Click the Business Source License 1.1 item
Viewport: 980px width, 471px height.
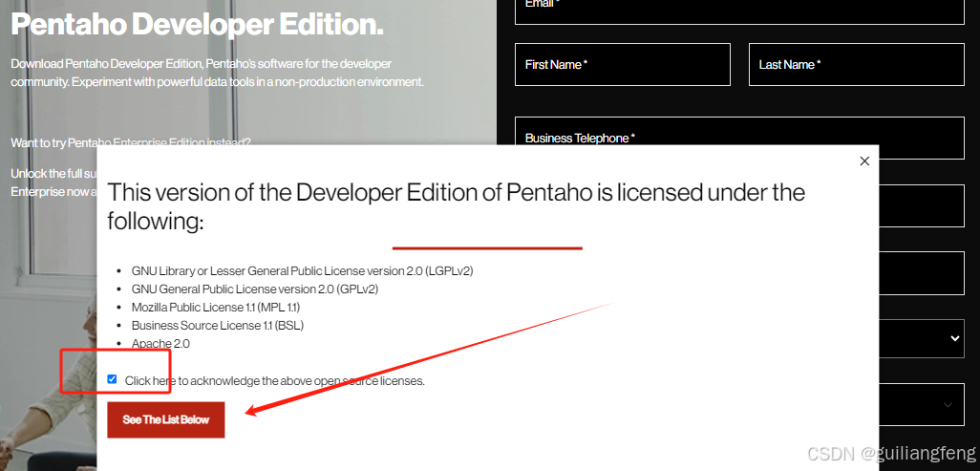tap(218, 326)
